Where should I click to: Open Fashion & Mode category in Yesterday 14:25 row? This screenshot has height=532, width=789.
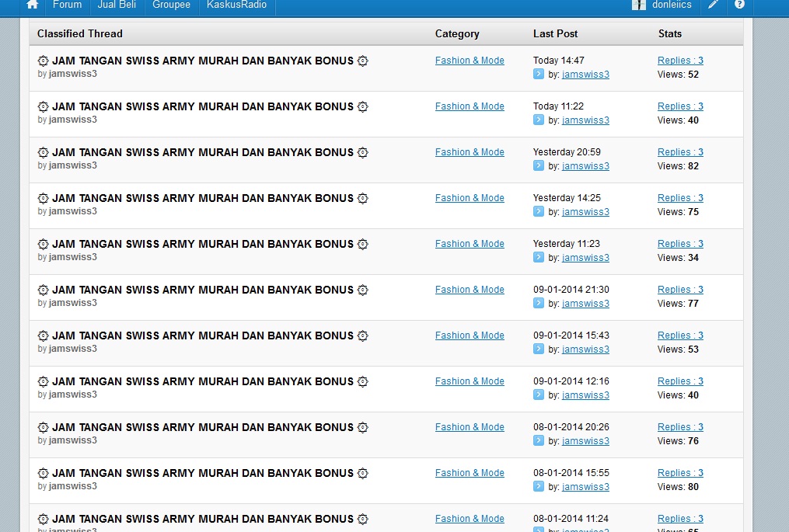click(470, 197)
